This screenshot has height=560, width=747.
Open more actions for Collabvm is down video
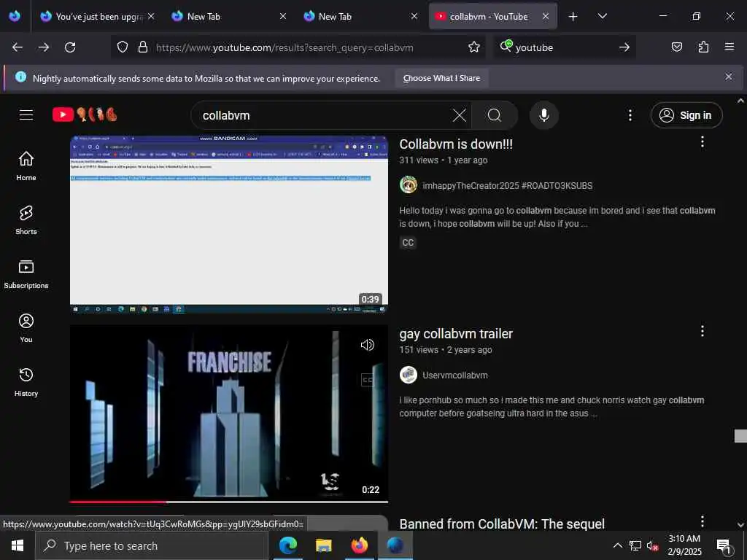703,141
